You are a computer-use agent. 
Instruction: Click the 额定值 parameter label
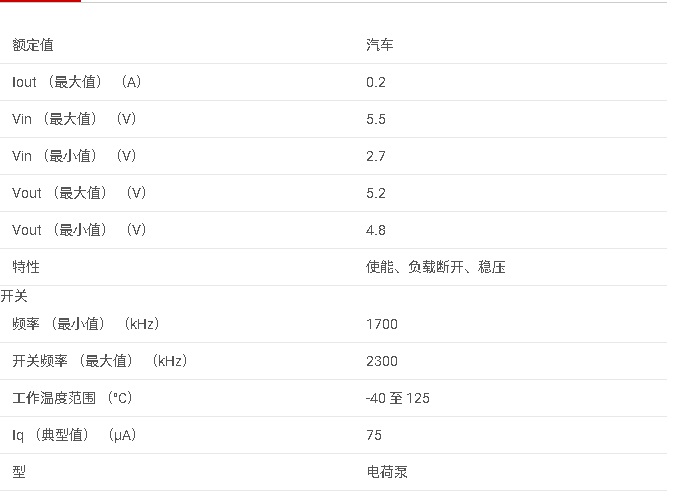pyautogui.click(x=33, y=45)
